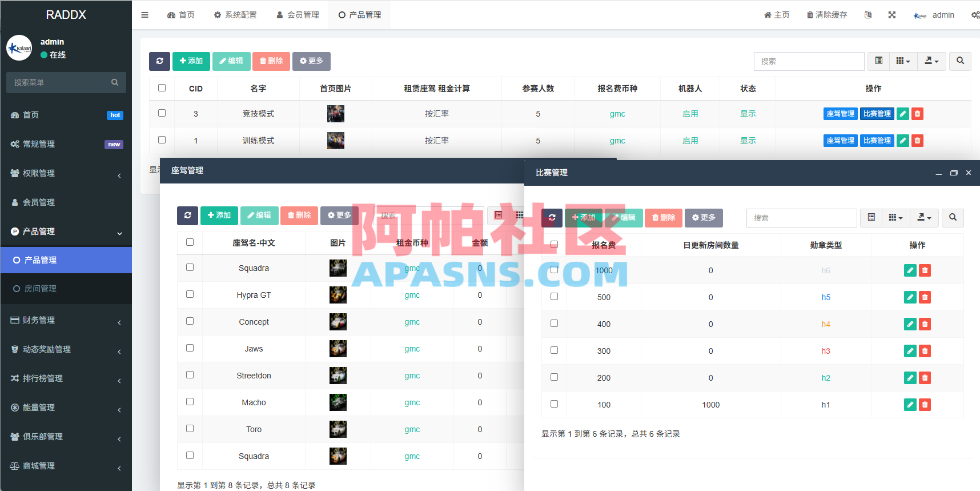Toggle card view in 比赛管理 toolbar

click(x=871, y=218)
